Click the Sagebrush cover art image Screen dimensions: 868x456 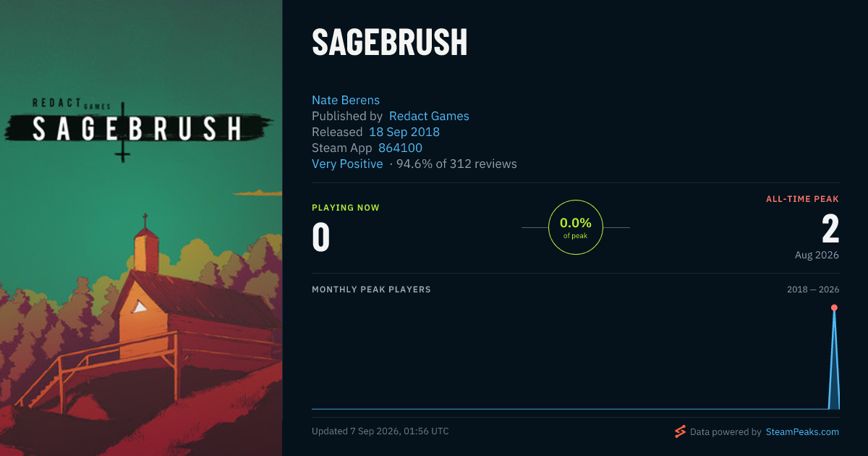pos(141,228)
